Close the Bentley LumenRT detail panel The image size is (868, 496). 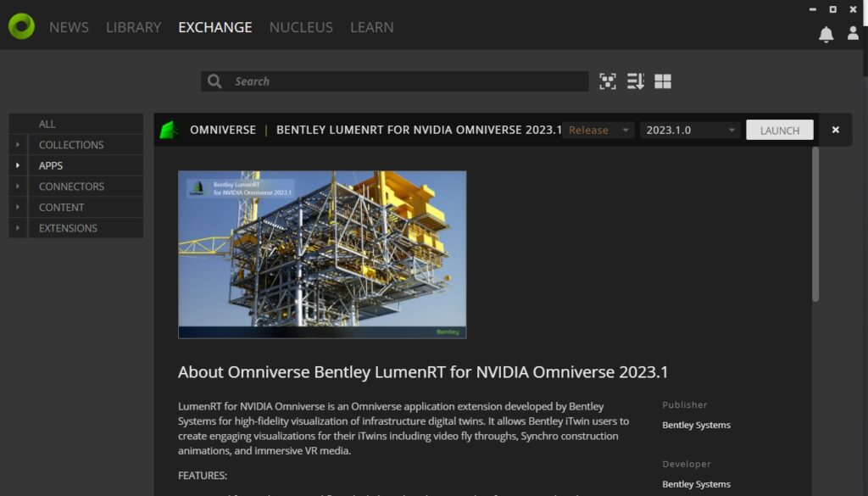click(835, 129)
